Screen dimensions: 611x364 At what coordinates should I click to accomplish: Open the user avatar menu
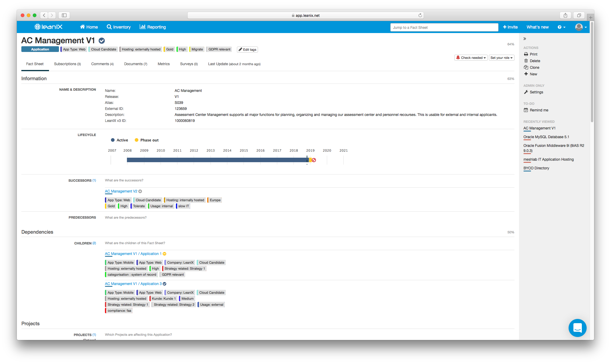pos(581,27)
